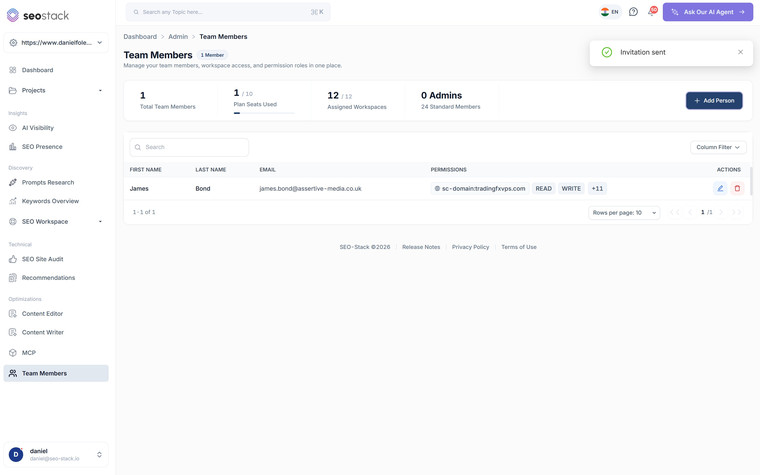Screen dimensions: 760x475
Task: Click Ask Our AI Agent button
Action: tap(708, 12)
